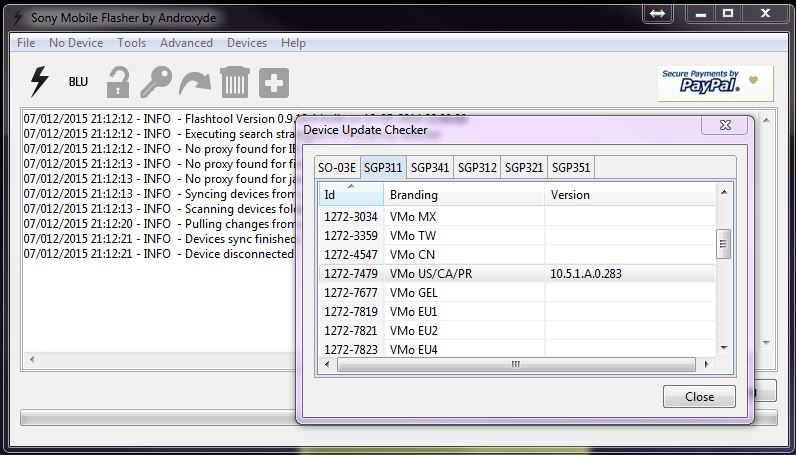Viewport: 796px width, 455px height.
Task: Open the File menu
Action: coord(26,43)
